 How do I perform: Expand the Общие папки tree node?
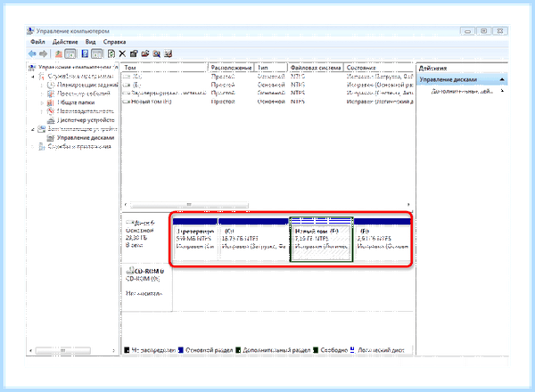pos(42,102)
